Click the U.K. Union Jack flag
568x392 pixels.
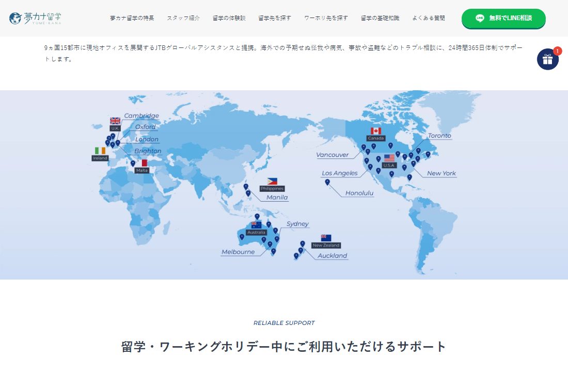tap(115, 121)
